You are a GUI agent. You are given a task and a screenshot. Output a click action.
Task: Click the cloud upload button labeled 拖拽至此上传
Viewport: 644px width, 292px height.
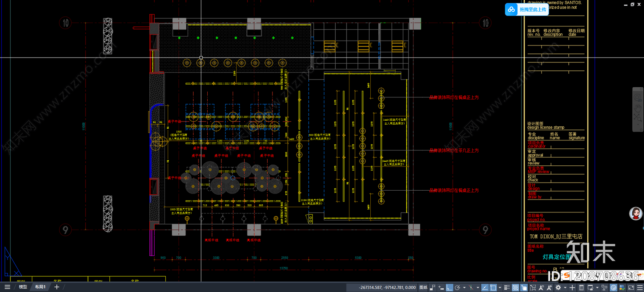527,10
